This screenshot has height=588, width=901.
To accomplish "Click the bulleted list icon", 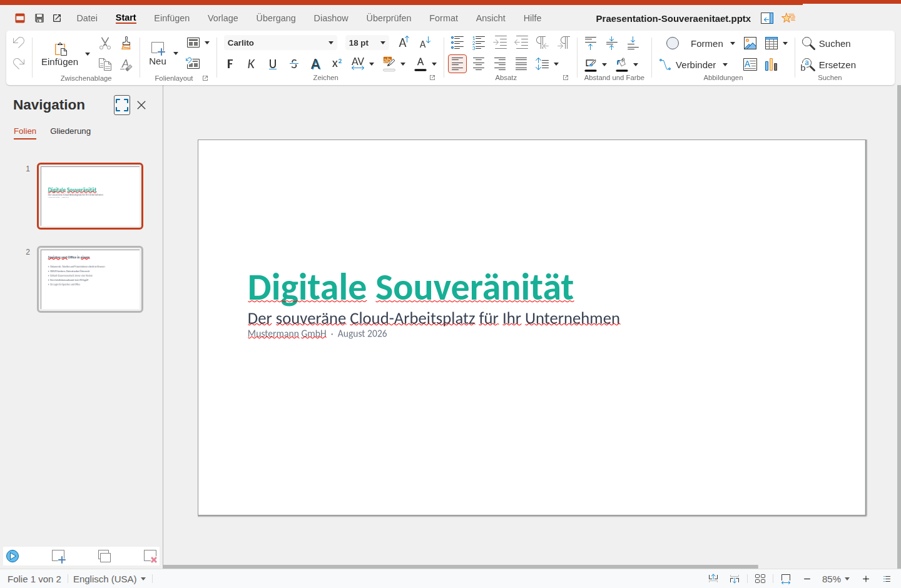I will tap(457, 43).
